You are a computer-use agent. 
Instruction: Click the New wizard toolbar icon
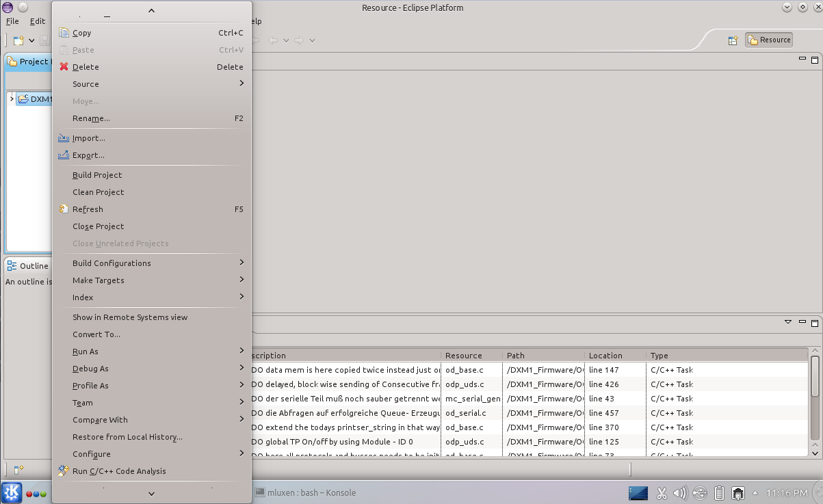point(18,40)
